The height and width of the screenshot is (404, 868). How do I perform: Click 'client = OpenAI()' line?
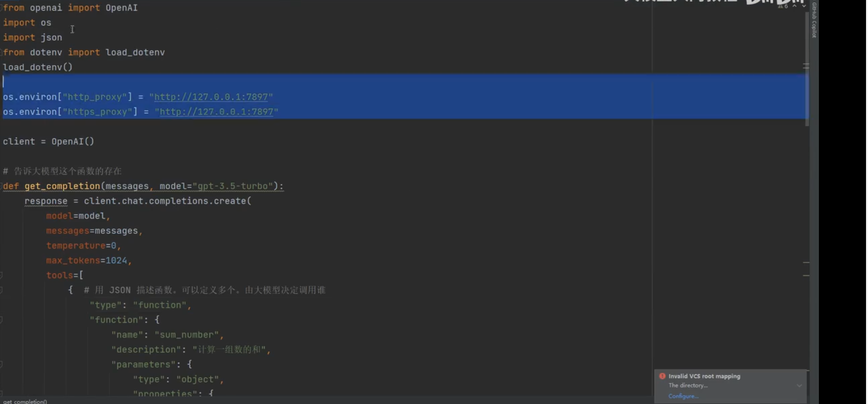(49, 142)
